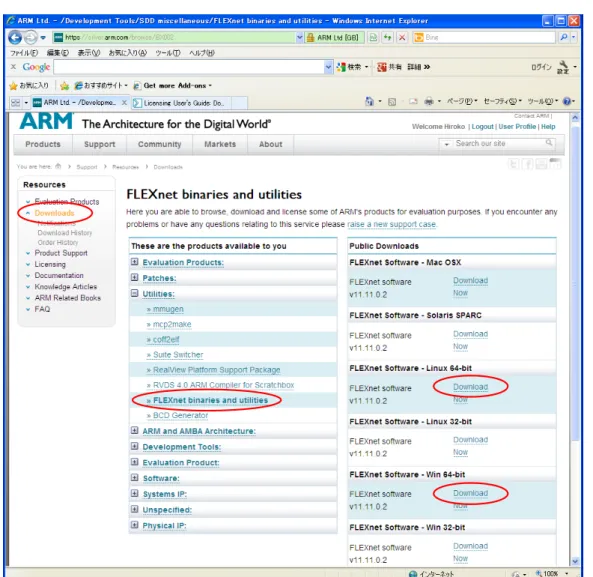The height and width of the screenshot is (577, 593).
Task: Open the Support navigation tab
Action: pyautogui.click(x=99, y=144)
